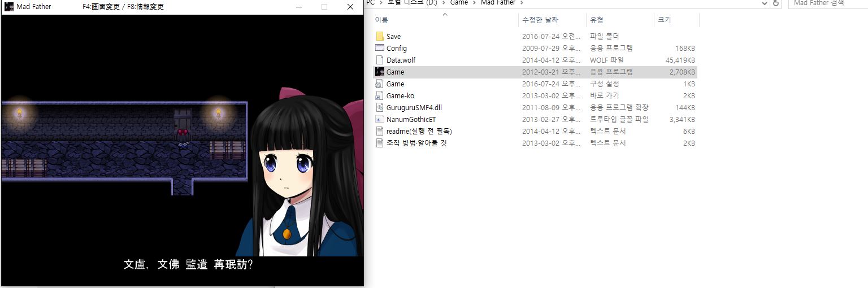
Task: Select the Config file name
Action: [x=396, y=48]
